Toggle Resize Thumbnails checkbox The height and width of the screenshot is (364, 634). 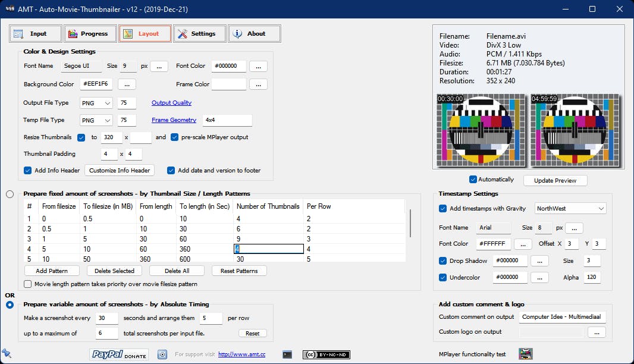81,137
